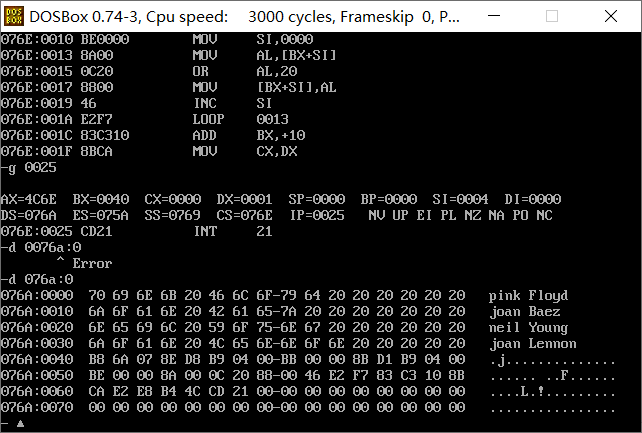Close the DOSBox window

coord(611,16)
